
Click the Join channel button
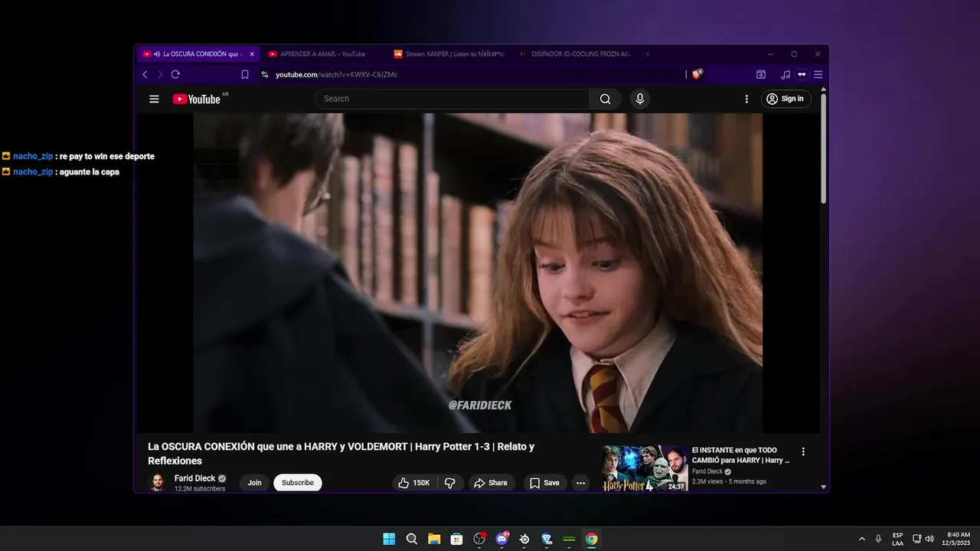click(x=254, y=483)
